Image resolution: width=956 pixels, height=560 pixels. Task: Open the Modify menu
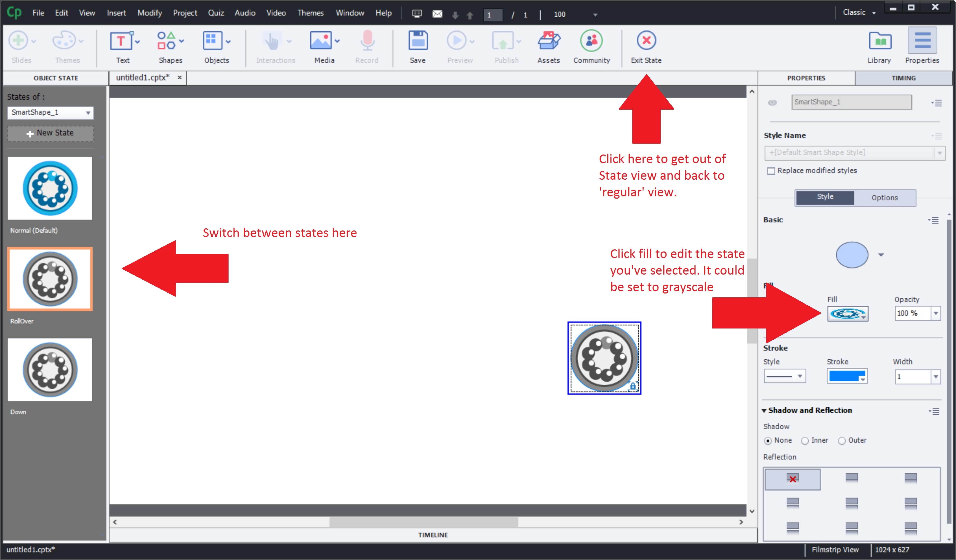[149, 13]
